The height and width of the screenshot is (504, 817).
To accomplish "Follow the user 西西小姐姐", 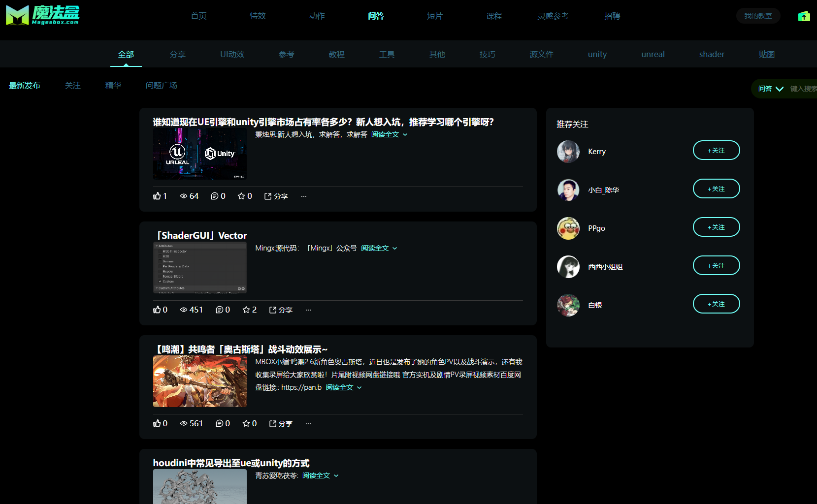I will [716, 265].
